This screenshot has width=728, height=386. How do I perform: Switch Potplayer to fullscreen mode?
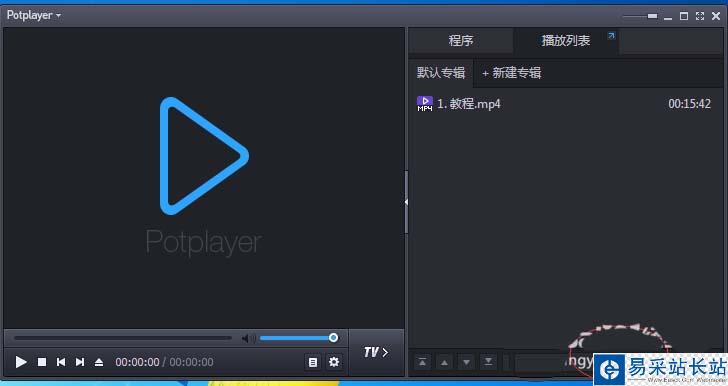coord(700,16)
